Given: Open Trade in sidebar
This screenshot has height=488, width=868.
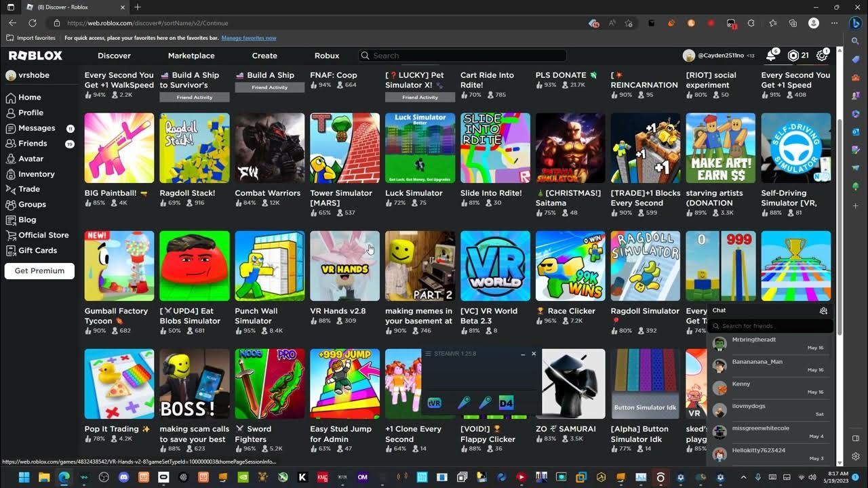Looking at the screenshot, I should coord(24,189).
